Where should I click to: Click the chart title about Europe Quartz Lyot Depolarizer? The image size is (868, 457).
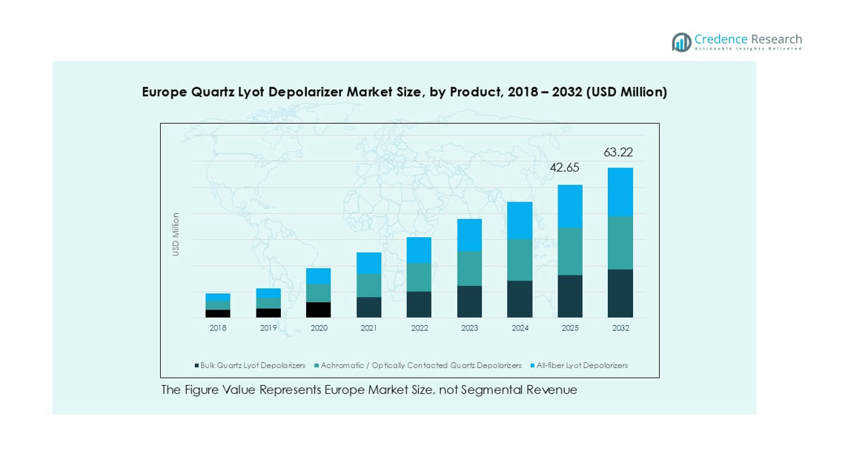404,92
